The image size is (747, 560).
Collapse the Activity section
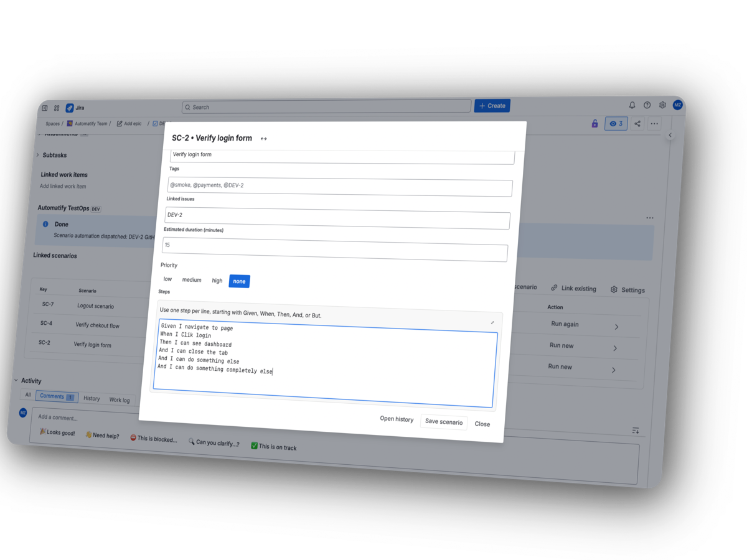pyautogui.click(x=16, y=380)
